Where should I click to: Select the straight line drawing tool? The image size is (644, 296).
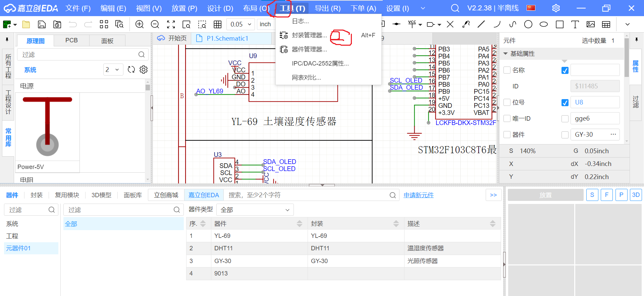[481, 24]
